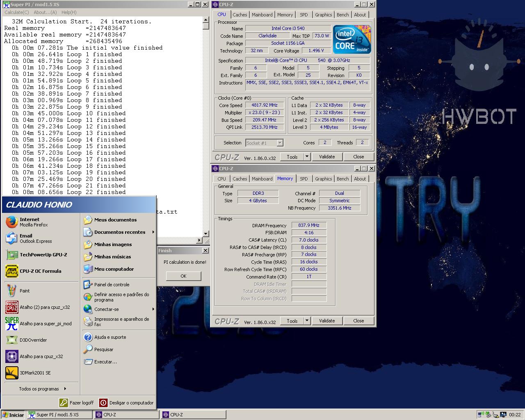Click Validate in upper CPU-Z window
Screen dimensions: 525x420
click(327, 157)
